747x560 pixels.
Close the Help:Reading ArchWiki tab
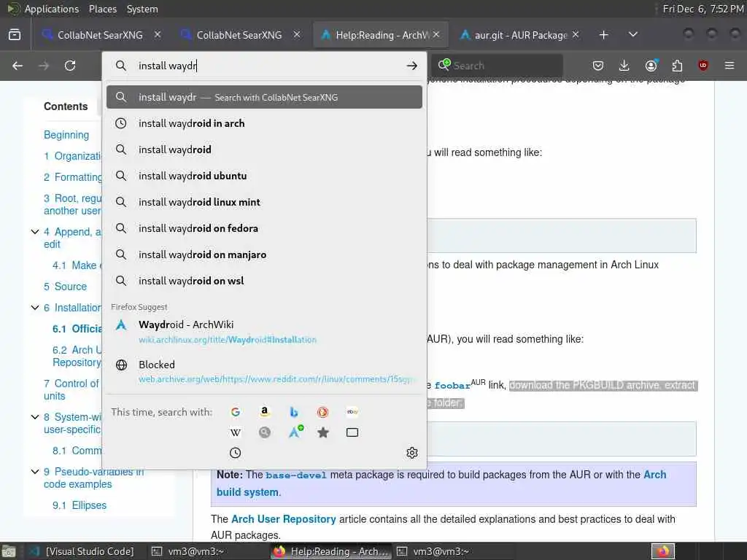tap(436, 35)
